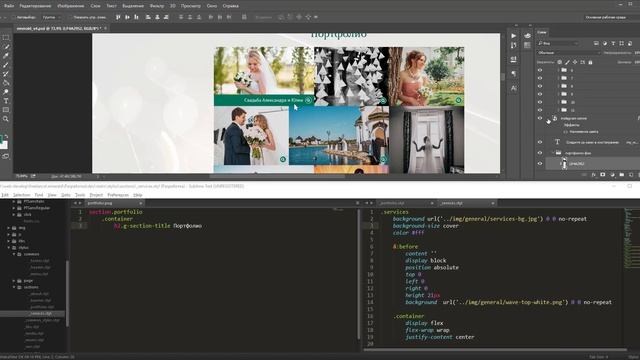Toggle the Автовыбор checkbox

pos(13,18)
